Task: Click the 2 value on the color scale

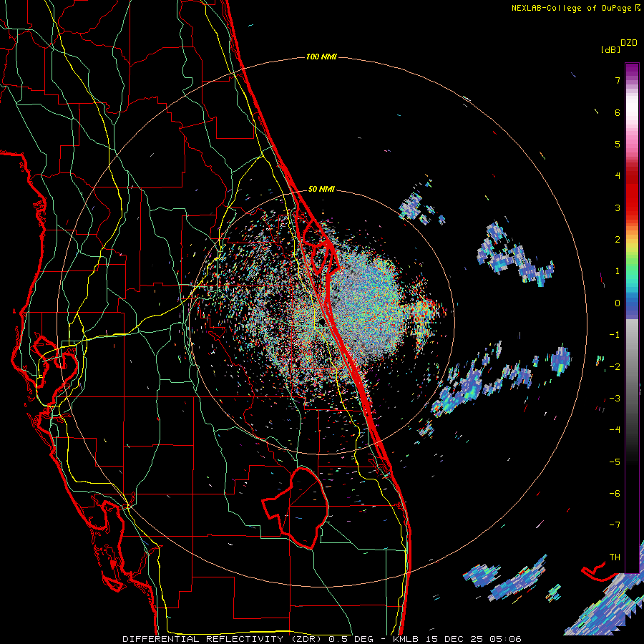Action: (x=618, y=240)
